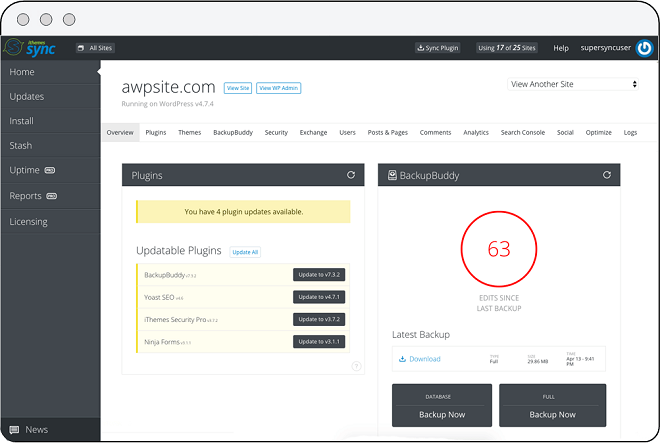The width and height of the screenshot is (660, 443).
Task: Click the help question mark in Plugins panel
Action: [x=356, y=366]
